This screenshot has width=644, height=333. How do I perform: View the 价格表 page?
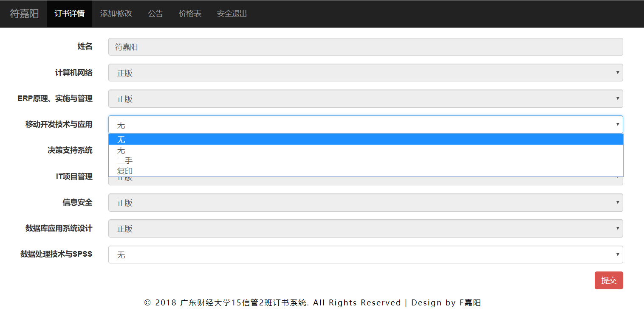point(190,14)
